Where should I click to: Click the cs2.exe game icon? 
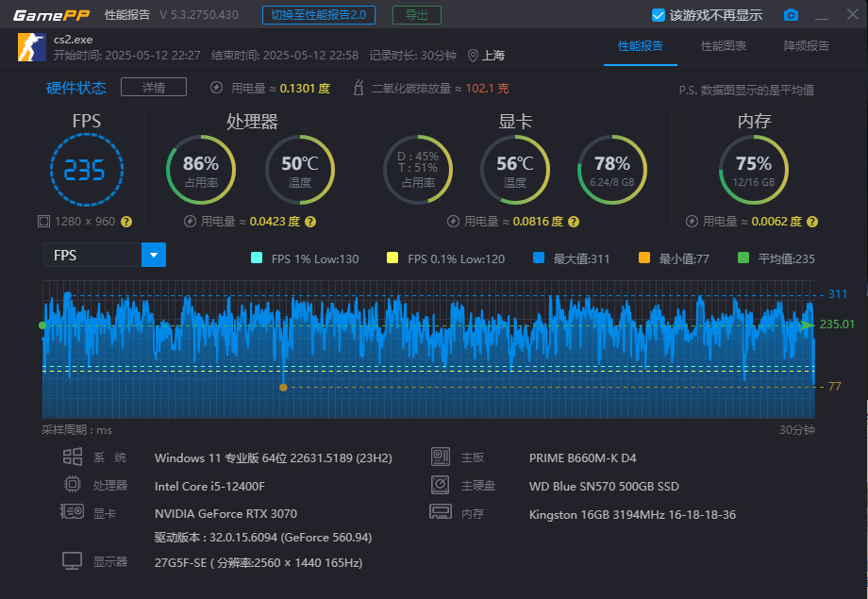(32, 47)
